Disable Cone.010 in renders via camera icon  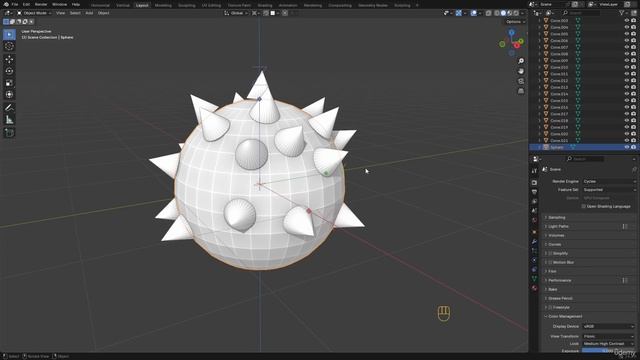coord(633,67)
